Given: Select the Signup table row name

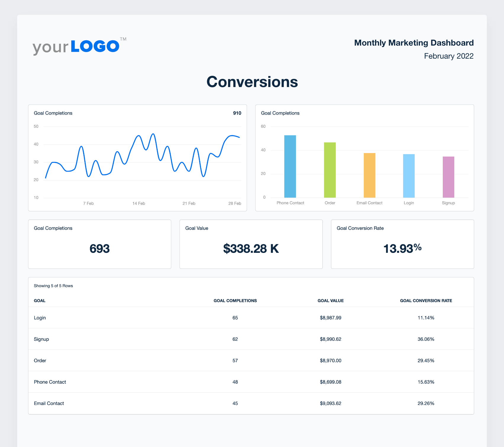Looking at the screenshot, I should click(x=41, y=339).
